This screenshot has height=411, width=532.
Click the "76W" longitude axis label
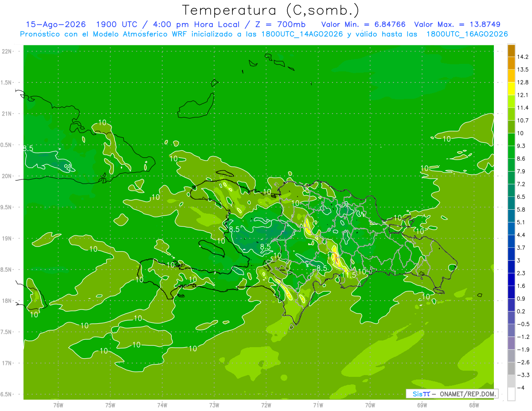coord(58,405)
